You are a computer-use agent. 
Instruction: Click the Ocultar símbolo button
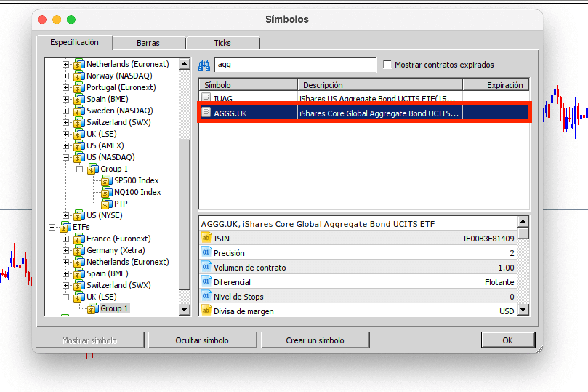point(202,340)
